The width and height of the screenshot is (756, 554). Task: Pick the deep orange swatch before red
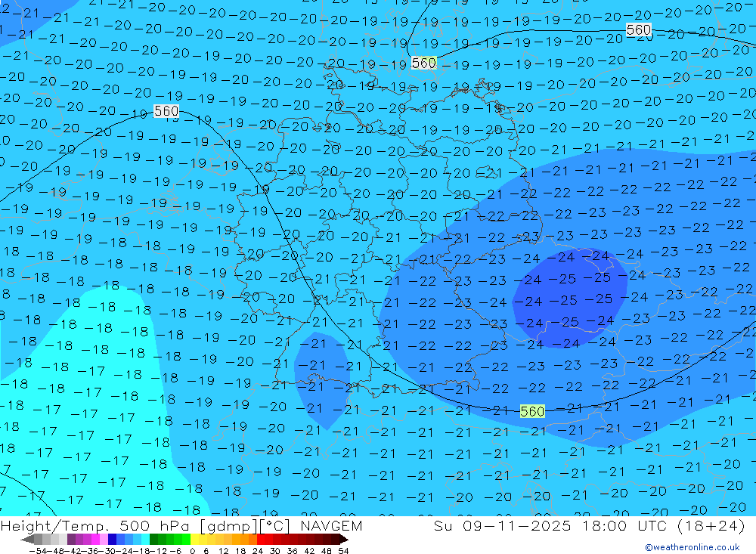pos(253,539)
